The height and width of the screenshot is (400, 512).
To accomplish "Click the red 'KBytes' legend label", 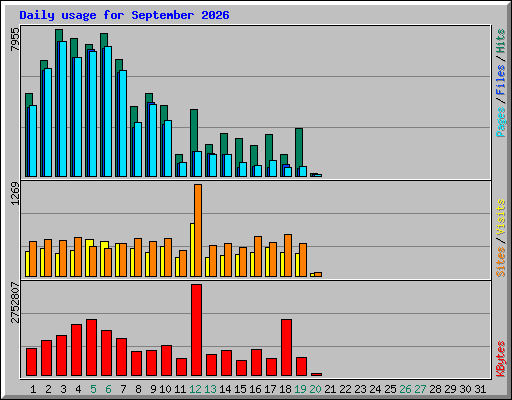I will (x=500, y=359).
